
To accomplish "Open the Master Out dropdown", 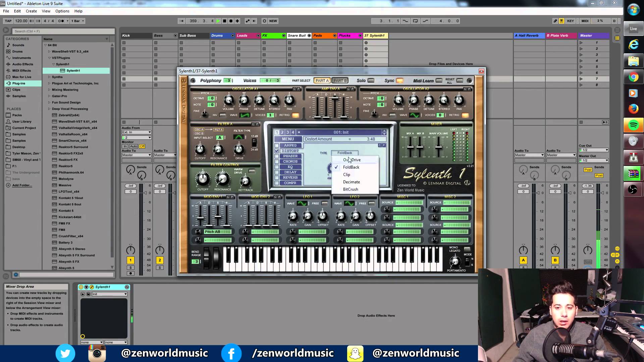I will pyautogui.click(x=593, y=161).
